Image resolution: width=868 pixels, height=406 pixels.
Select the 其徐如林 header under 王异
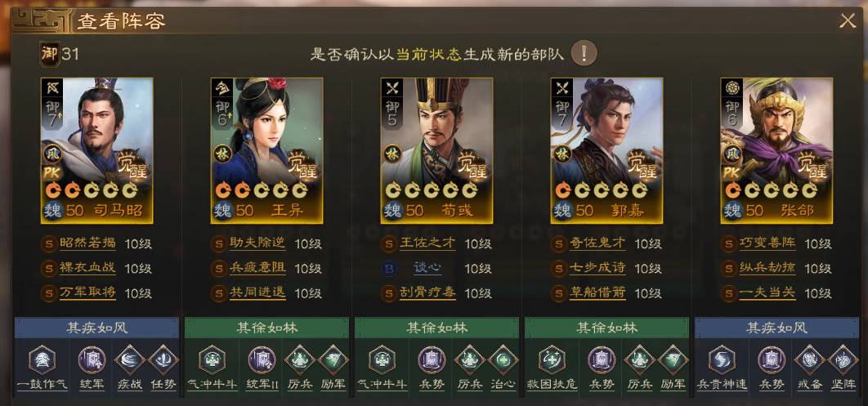(x=266, y=328)
